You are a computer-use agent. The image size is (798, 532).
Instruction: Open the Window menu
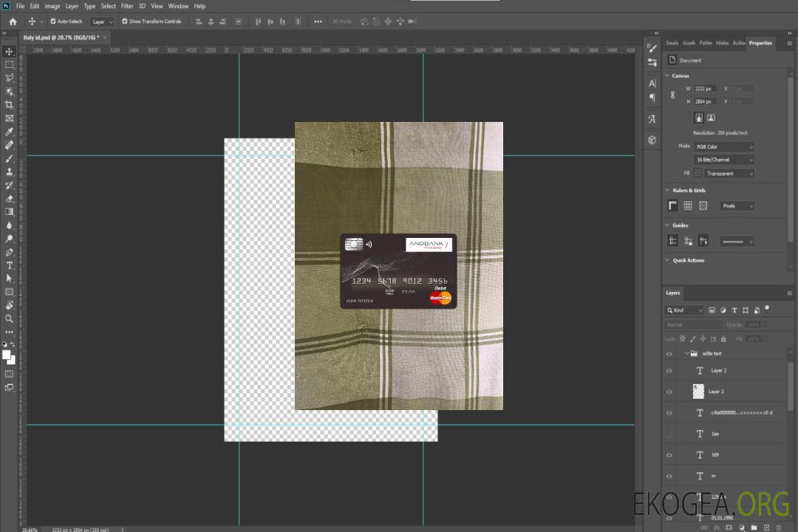[x=178, y=6]
